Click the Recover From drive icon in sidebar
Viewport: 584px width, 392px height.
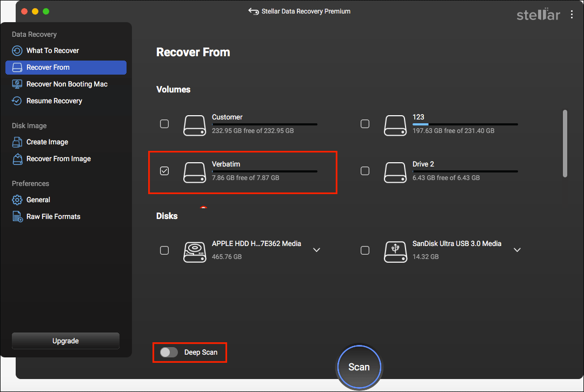17,68
